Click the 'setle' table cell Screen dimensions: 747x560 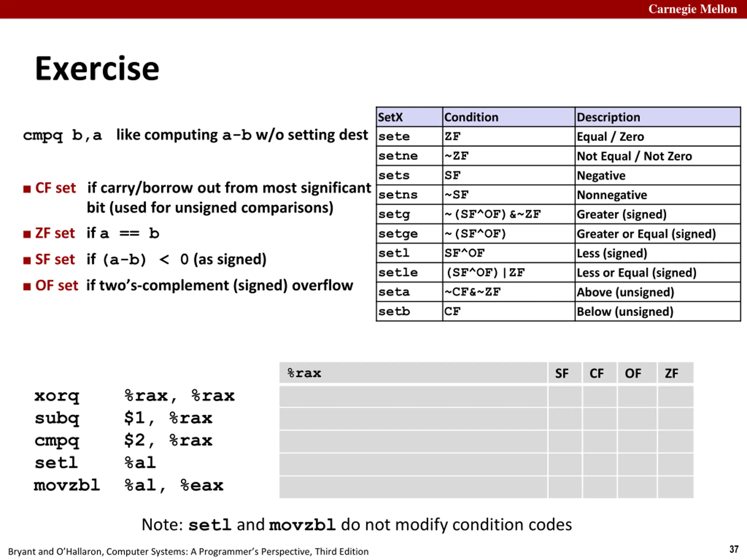(409, 272)
